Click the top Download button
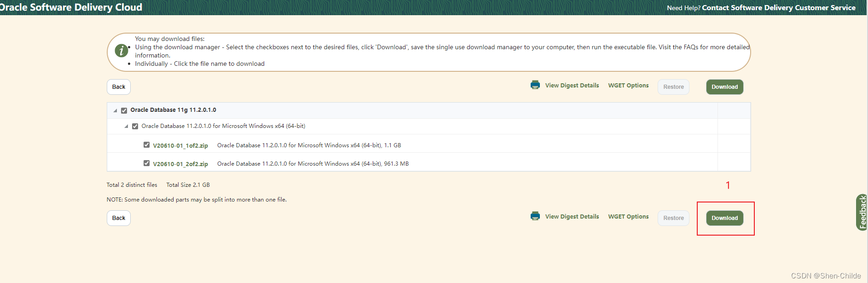Image resolution: width=868 pixels, height=283 pixels. pos(724,87)
